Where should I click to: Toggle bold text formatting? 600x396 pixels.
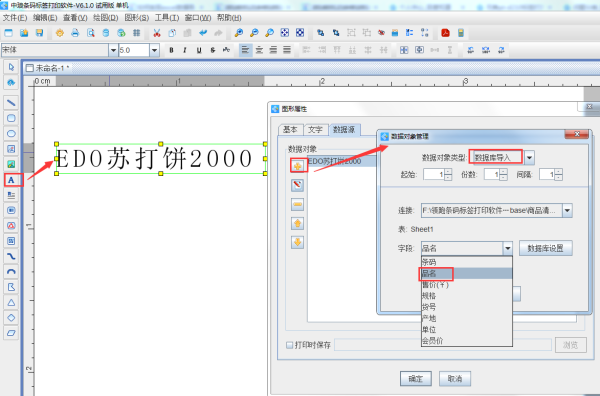pyautogui.click(x=171, y=50)
